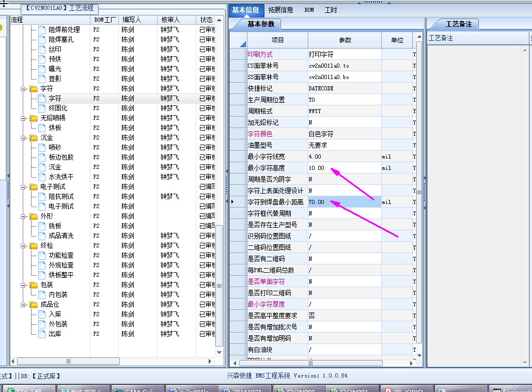Click the 阻焊前处理 document icon
Viewport: 532px width, 392px height.
pyautogui.click(x=42, y=30)
